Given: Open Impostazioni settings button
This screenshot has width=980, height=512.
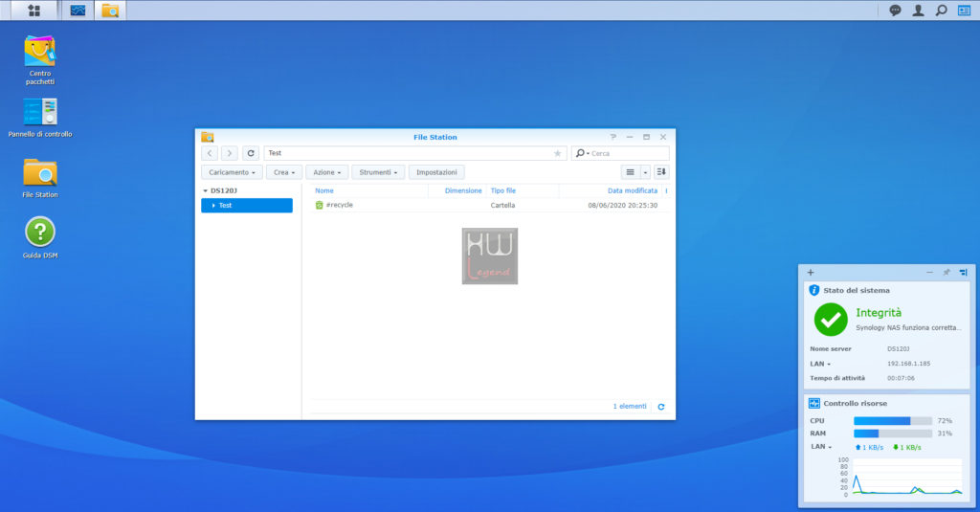Looking at the screenshot, I should (436, 172).
